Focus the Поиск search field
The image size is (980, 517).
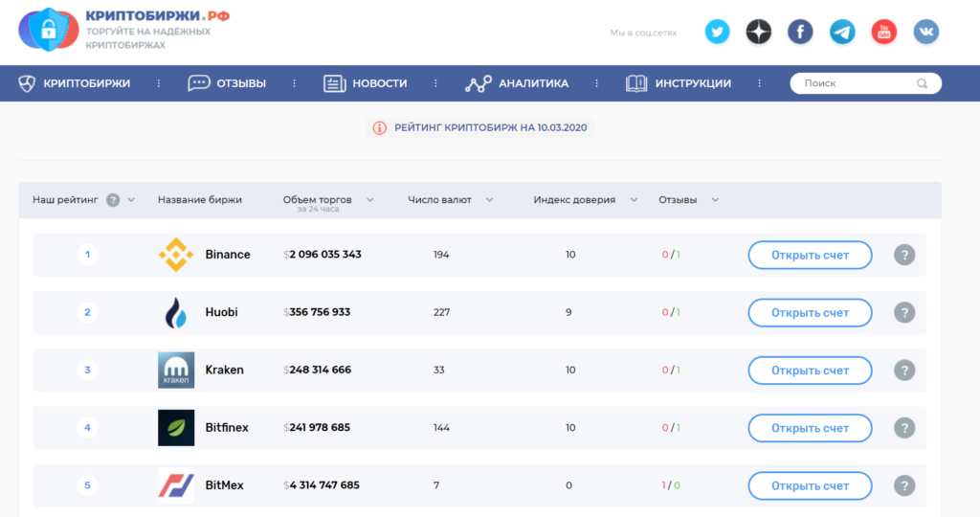point(865,83)
